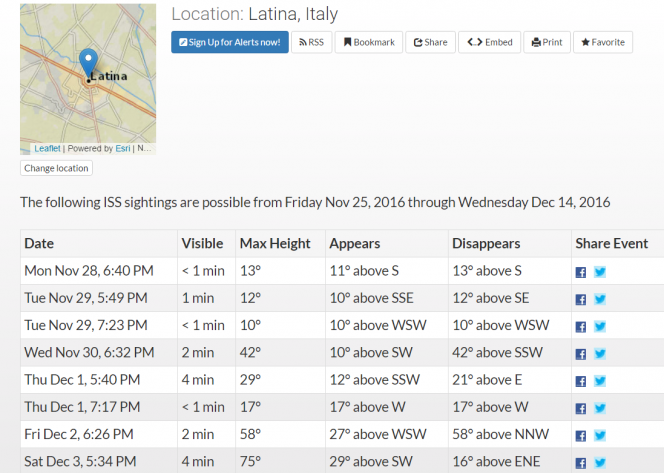Share Thu Dec 1, 5:40 PM sighting on Facebook
This screenshot has height=473, width=664.
point(581,380)
